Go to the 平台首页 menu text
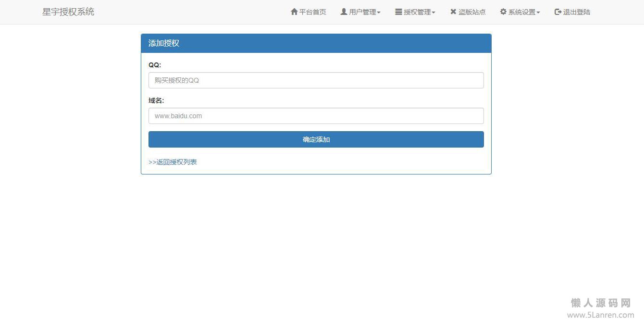The width and height of the screenshot is (644, 322). 313,12
